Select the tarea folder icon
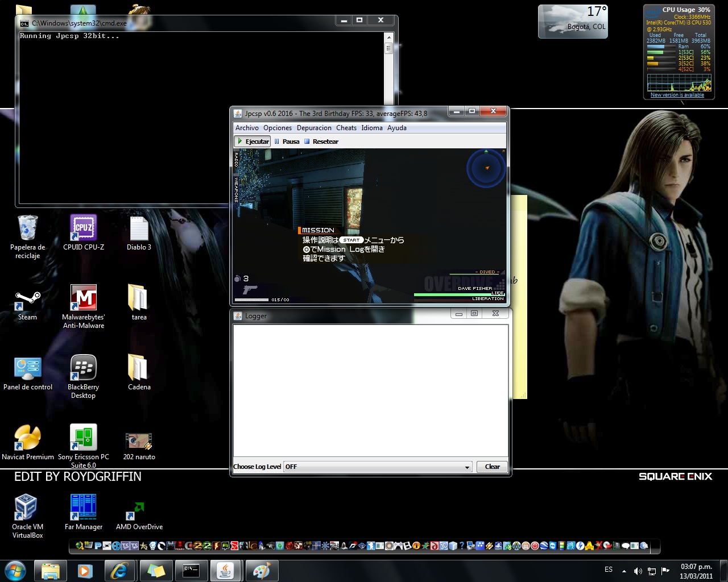Image resolution: width=728 pixels, height=582 pixels. pyautogui.click(x=139, y=303)
